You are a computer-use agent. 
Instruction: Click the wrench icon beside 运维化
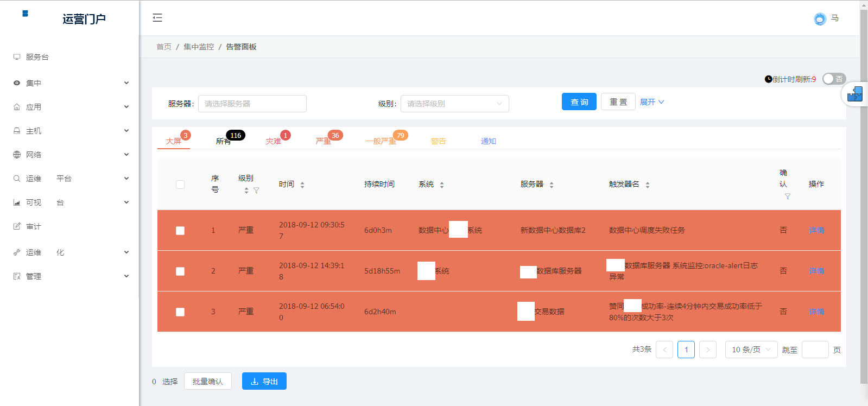tap(17, 252)
